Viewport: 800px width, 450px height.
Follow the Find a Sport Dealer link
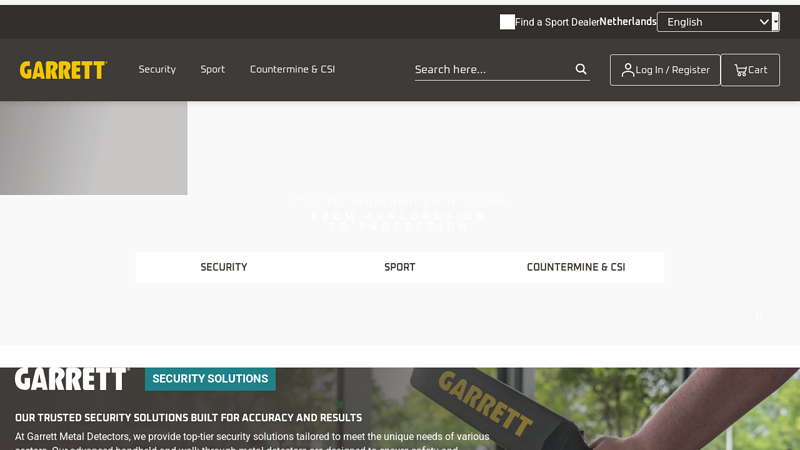(x=557, y=22)
